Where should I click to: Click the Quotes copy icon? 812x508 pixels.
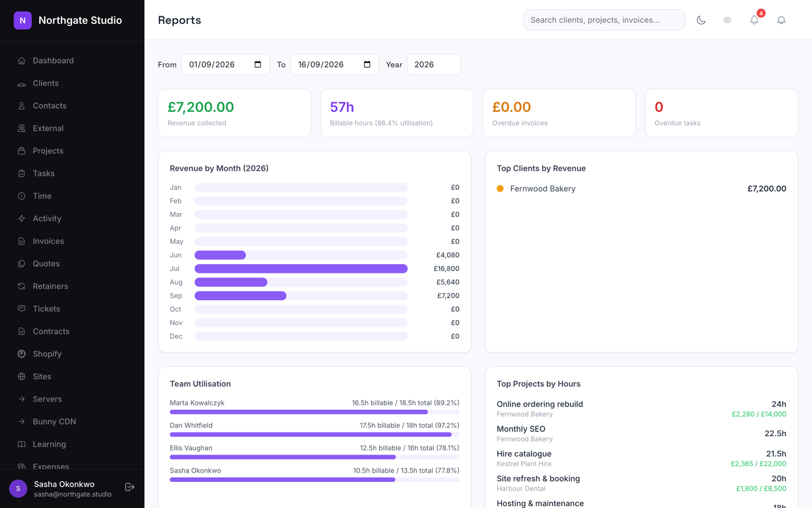click(21, 264)
